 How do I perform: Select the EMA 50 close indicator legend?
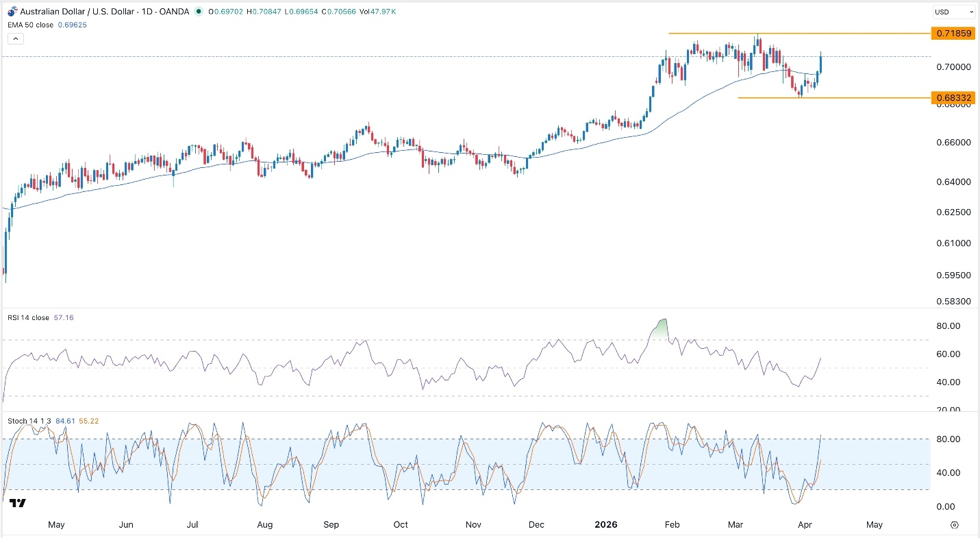click(x=29, y=25)
